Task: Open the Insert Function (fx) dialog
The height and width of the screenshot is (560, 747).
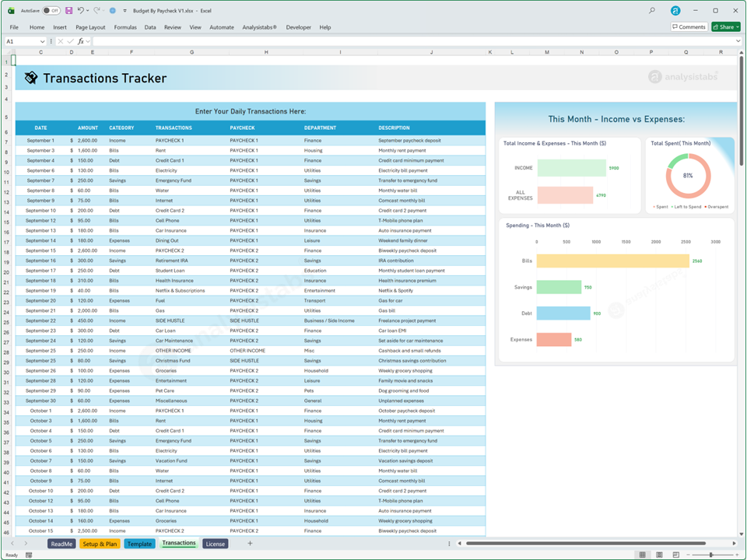Action: pos(80,40)
